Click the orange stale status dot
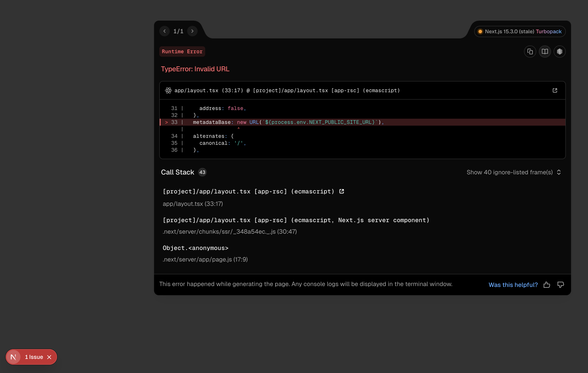 tap(480, 32)
